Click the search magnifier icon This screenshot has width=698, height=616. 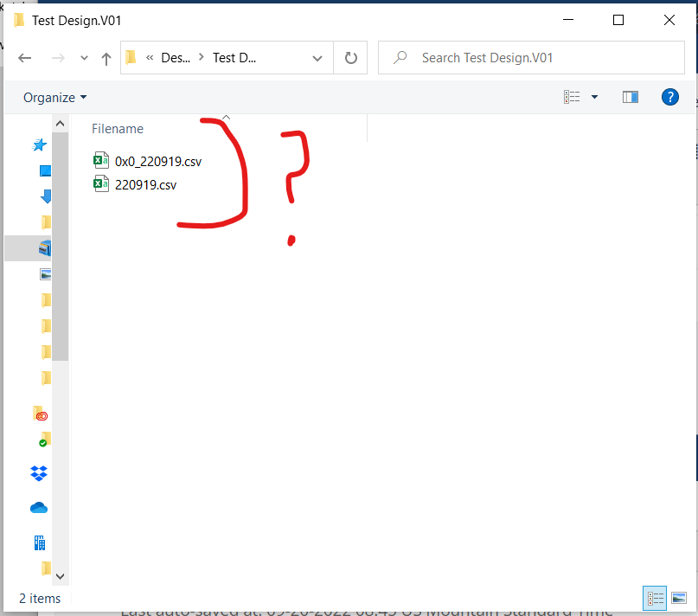400,57
